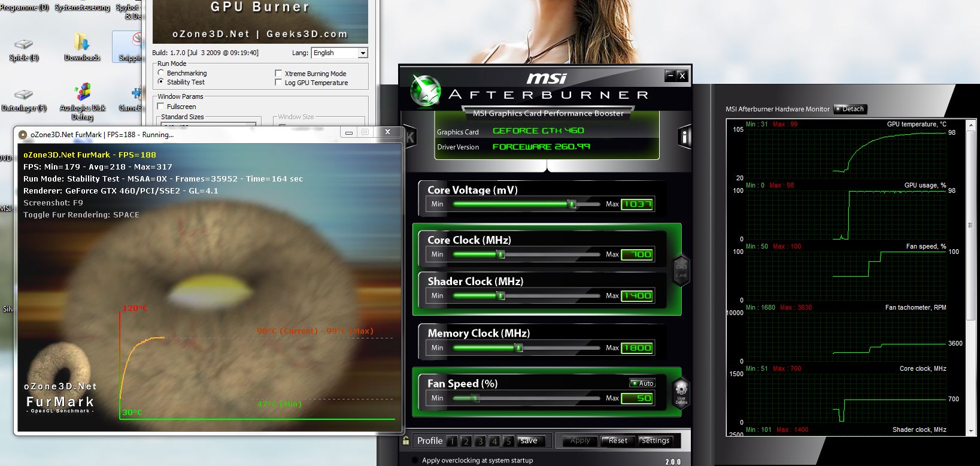Click the Core Voltage value field 1037
Screen dimensions: 980x466
(637, 204)
